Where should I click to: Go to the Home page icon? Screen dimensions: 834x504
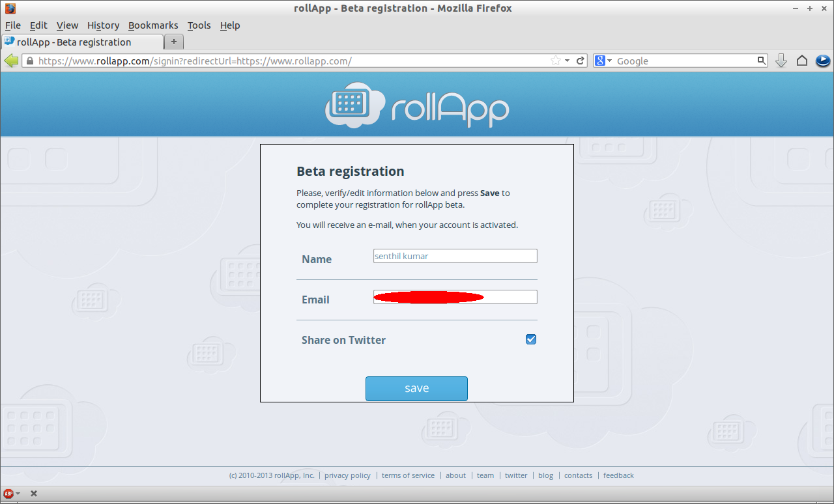coord(802,61)
